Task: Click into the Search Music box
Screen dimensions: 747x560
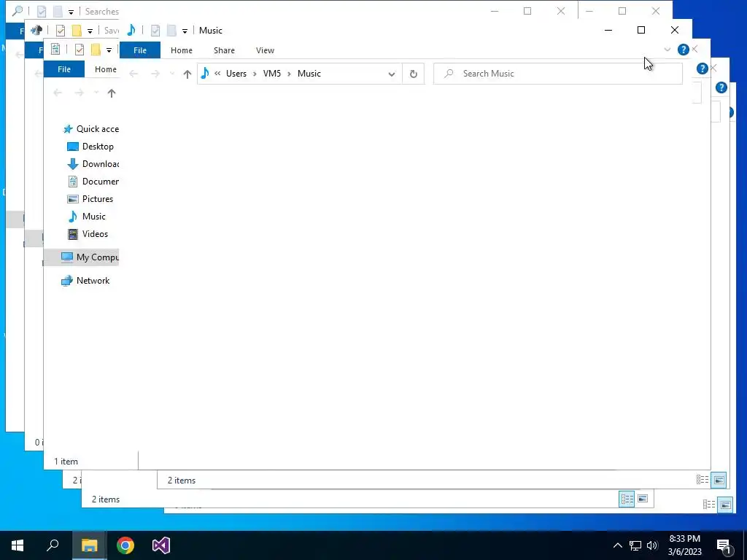Action: tap(558, 74)
